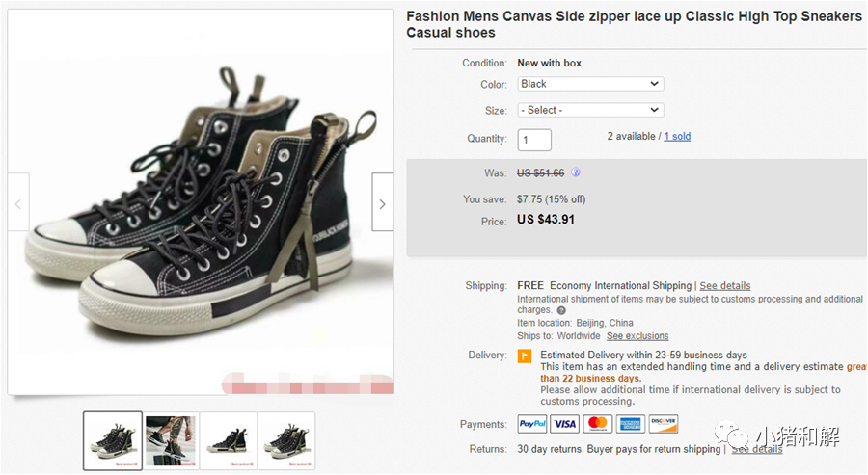868x475 pixels.
Task: Click the next image arrow
Action: pyautogui.click(x=382, y=203)
